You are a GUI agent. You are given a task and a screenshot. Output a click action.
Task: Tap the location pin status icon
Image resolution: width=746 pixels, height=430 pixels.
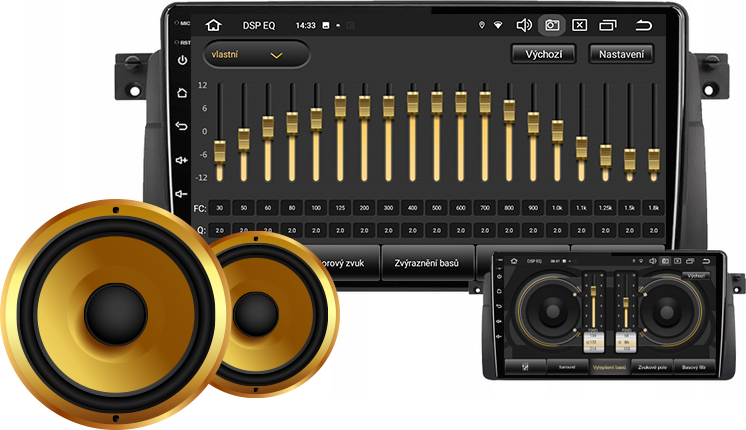(x=481, y=25)
